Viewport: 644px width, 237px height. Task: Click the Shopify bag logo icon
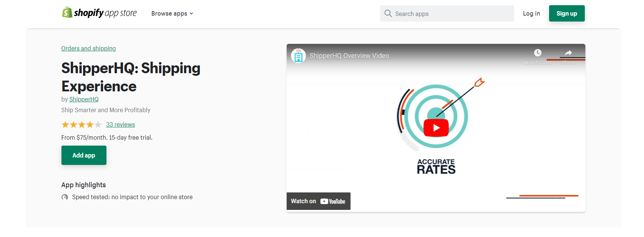(67, 12)
